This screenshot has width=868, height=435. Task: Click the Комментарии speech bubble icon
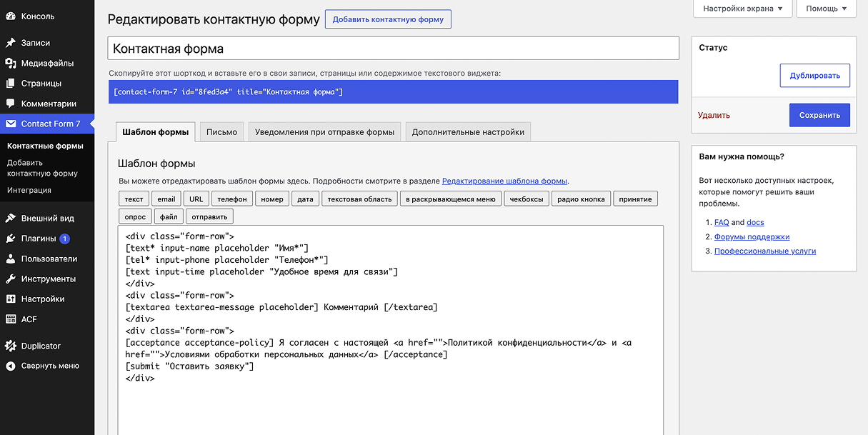tap(11, 104)
